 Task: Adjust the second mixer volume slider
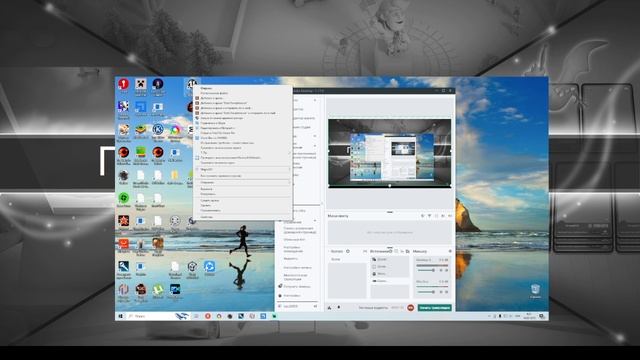coord(427,292)
